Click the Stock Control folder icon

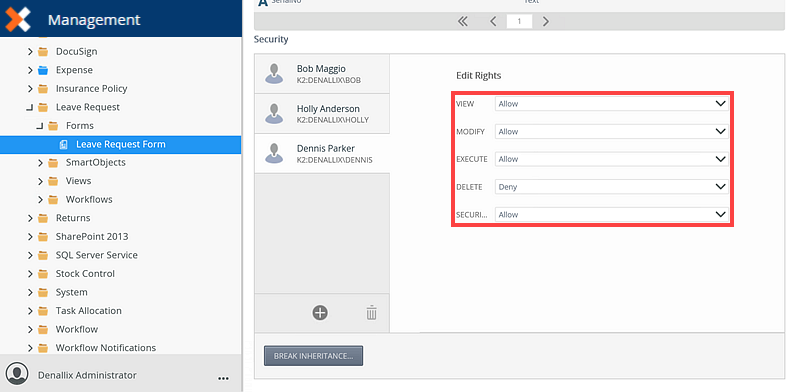coord(43,274)
